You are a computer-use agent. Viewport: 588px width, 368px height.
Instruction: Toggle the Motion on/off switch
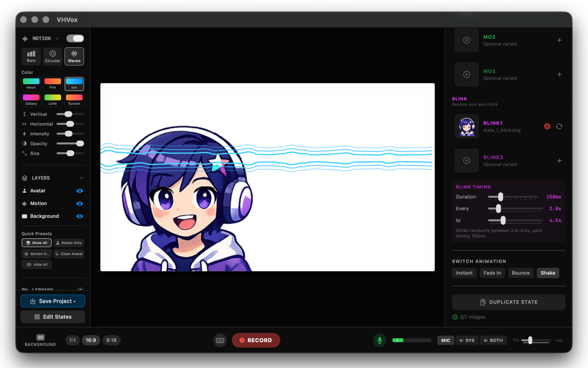point(75,38)
